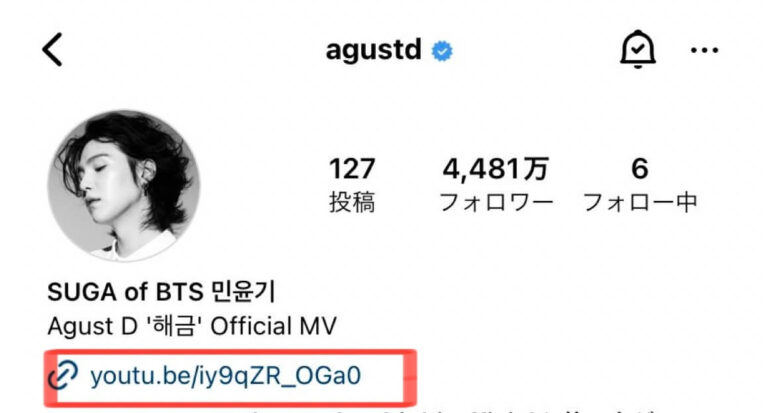Select the SUGA of BTS display name
The image size is (780, 413).
(x=125, y=292)
